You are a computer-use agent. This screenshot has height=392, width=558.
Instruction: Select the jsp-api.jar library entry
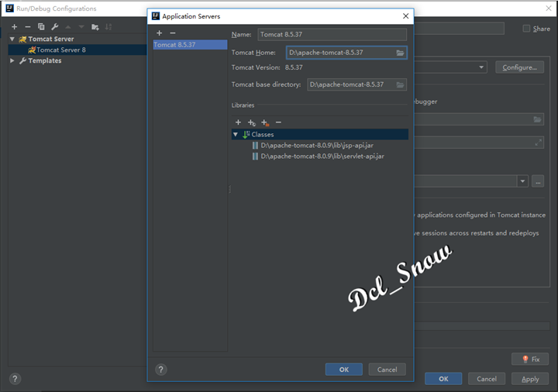point(317,146)
